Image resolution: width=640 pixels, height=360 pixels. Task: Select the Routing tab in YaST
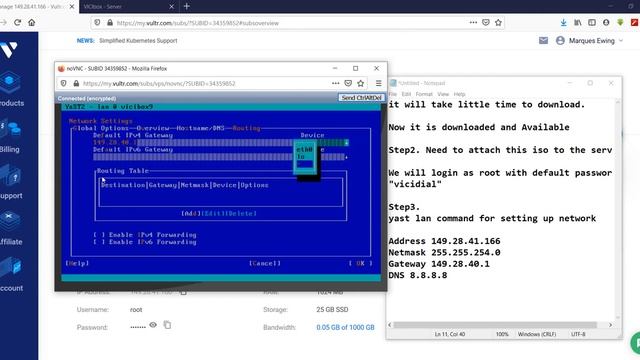tap(246, 128)
